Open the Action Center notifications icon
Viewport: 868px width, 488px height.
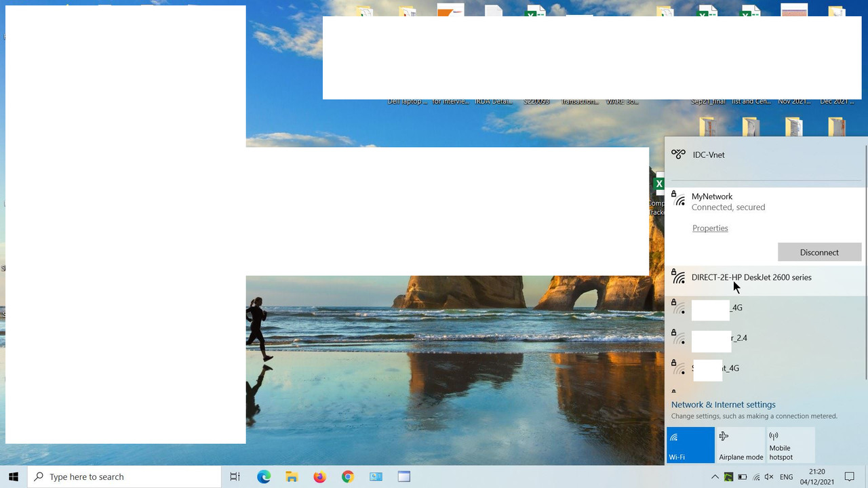coord(850,477)
